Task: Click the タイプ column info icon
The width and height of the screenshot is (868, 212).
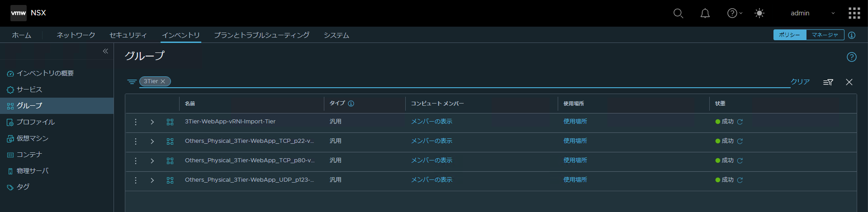Action: coord(351,104)
